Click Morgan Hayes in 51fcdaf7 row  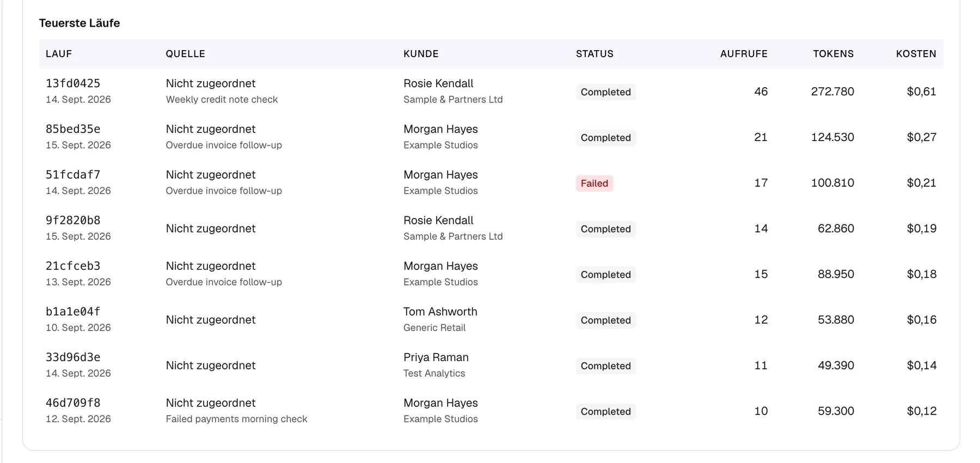440,175
